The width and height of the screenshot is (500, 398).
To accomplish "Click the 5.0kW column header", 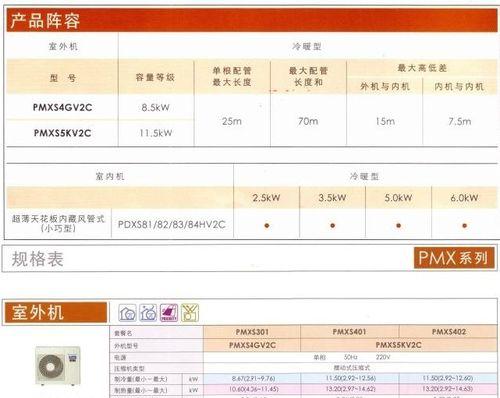I will 398,198.
